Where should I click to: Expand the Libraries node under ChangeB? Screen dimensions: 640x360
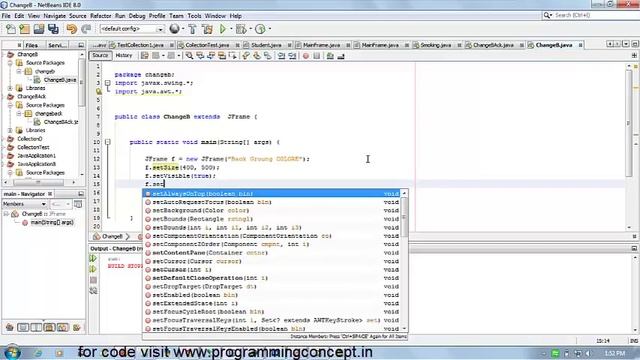10,88
